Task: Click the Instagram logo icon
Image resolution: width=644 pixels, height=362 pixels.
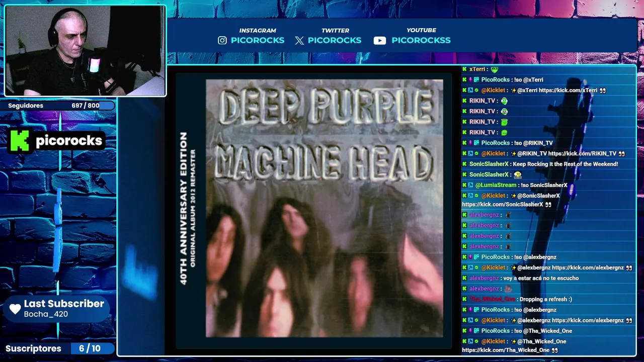Action: (x=222, y=40)
